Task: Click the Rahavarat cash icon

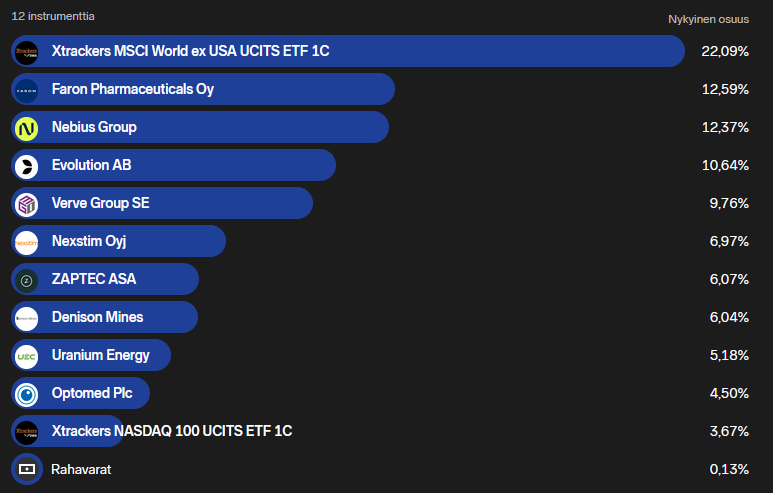Action: point(27,469)
